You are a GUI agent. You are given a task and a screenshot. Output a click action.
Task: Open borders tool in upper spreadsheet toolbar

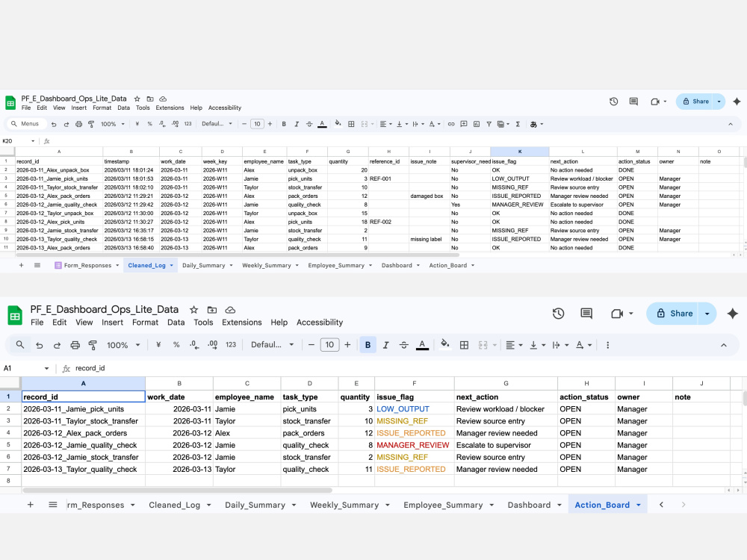pos(351,124)
